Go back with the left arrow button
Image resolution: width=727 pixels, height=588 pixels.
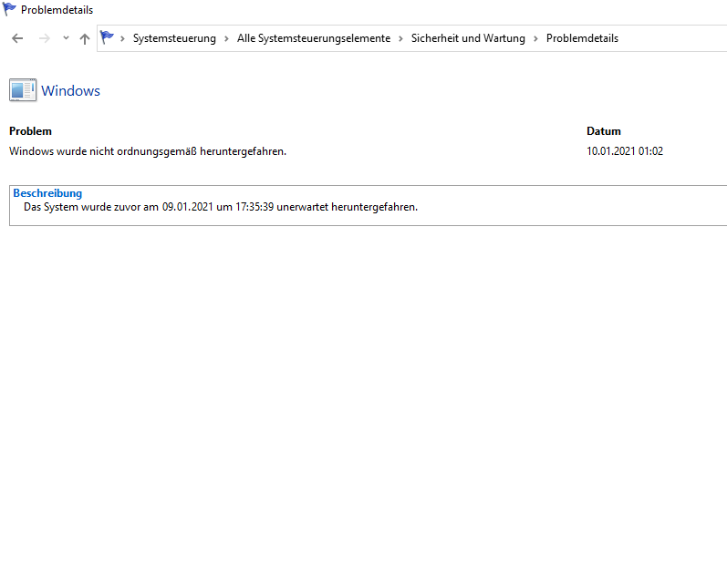pos(17,38)
